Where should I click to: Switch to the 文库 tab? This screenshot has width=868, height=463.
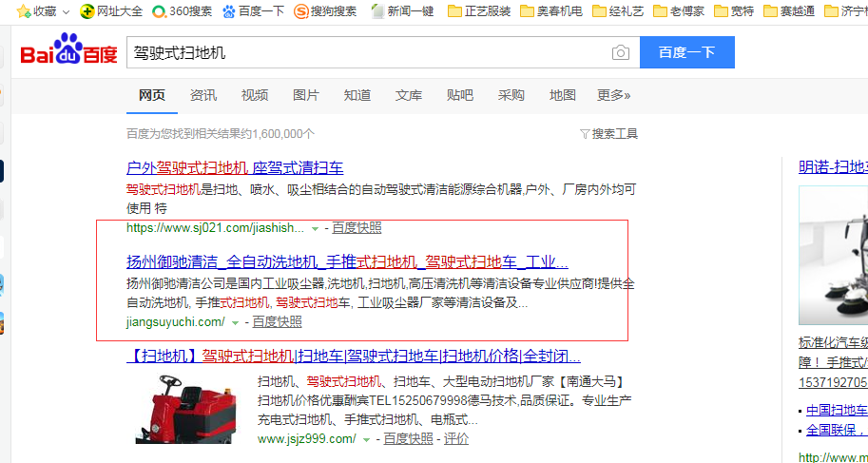409,95
